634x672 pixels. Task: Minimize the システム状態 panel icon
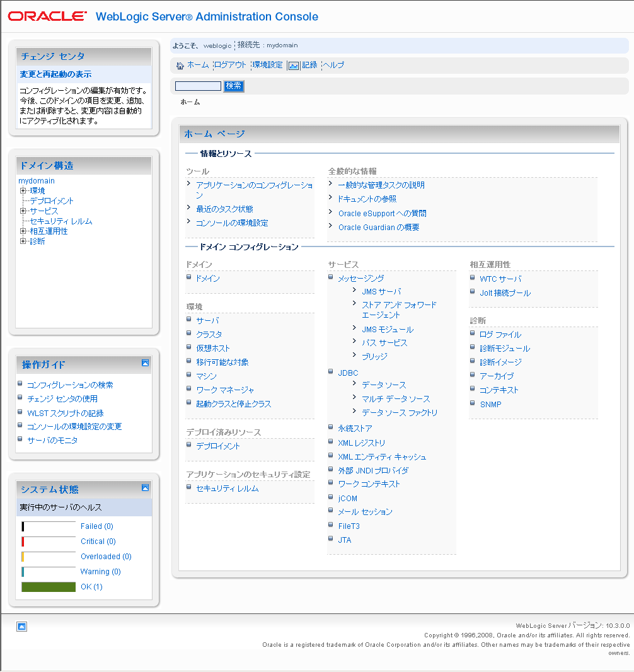tap(145, 488)
